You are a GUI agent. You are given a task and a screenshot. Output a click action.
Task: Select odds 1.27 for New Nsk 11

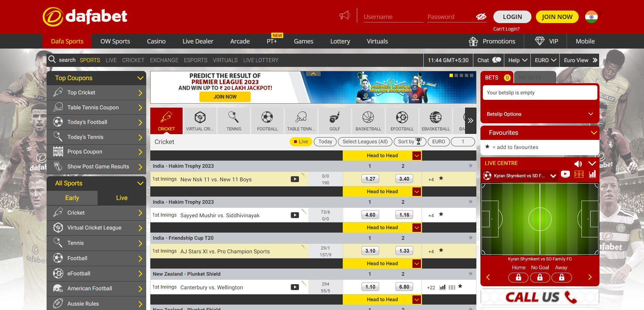[x=370, y=179]
